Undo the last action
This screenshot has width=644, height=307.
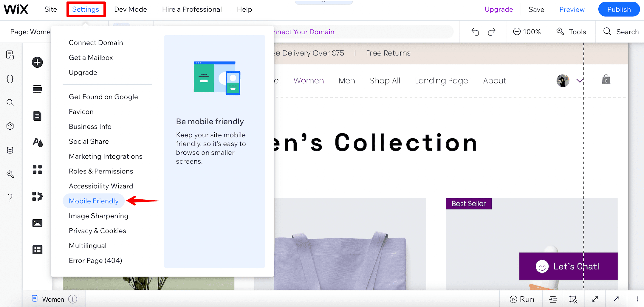(x=475, y=32)
